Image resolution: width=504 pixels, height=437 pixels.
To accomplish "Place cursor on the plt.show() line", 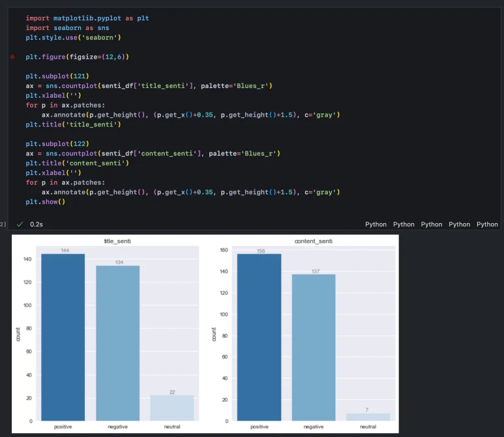I will coord(46,202).
